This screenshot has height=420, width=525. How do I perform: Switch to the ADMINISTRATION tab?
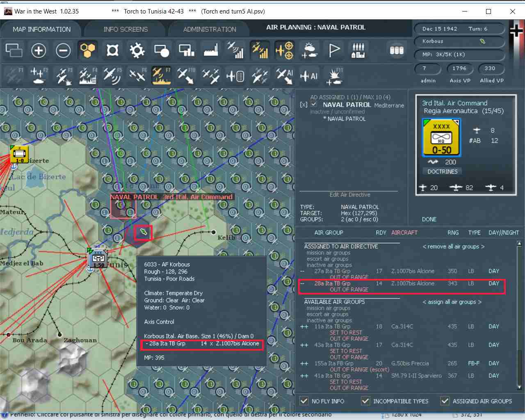click(x=210, y=30)
